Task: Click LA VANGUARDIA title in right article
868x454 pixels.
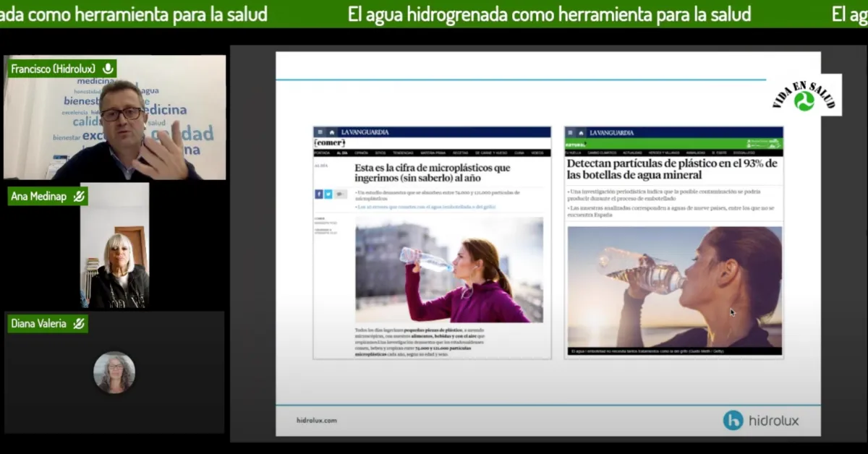Action: coord(612,132)
